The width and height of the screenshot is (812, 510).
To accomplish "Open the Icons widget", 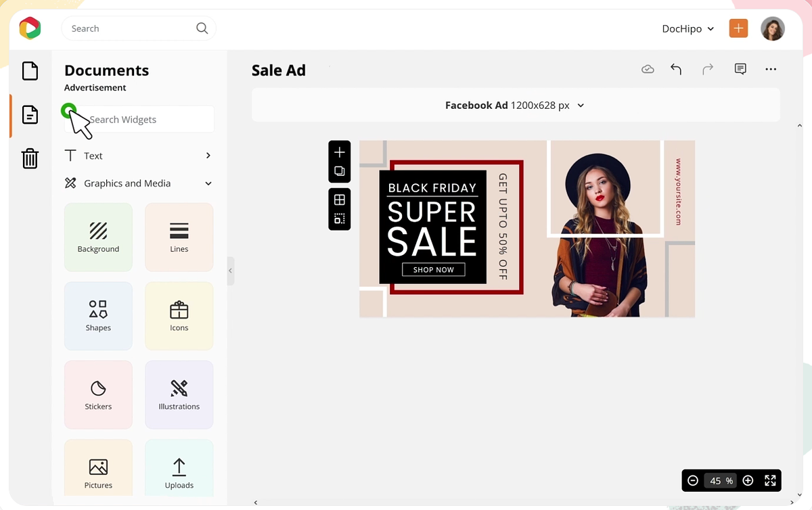I will 179,316.
